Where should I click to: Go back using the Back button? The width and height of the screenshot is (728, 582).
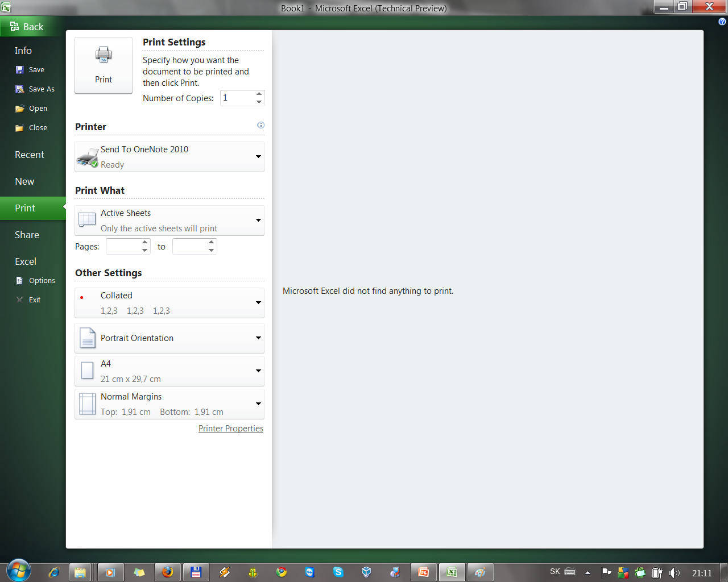[x=27, y=27]
